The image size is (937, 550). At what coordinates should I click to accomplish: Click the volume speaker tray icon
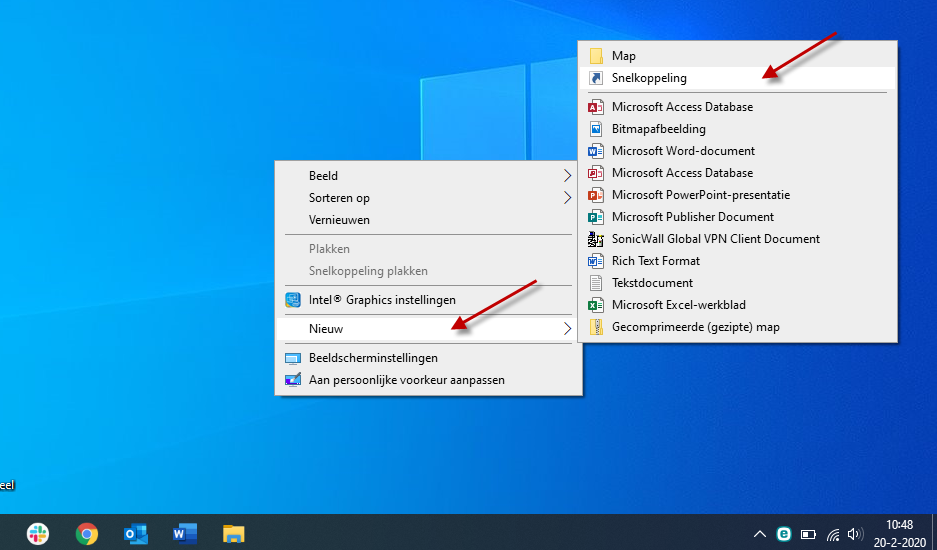pyautogui.click(x=856, y=534)
